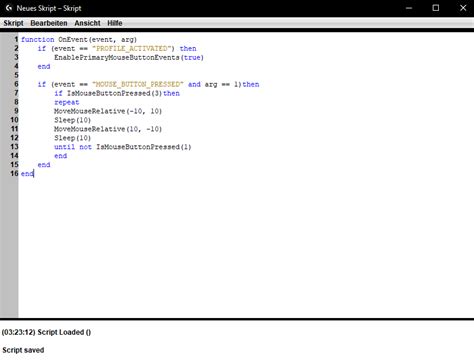Click the 'until' keyword on line 13
This screenshot has width=474, height=361.
(64, 147)
